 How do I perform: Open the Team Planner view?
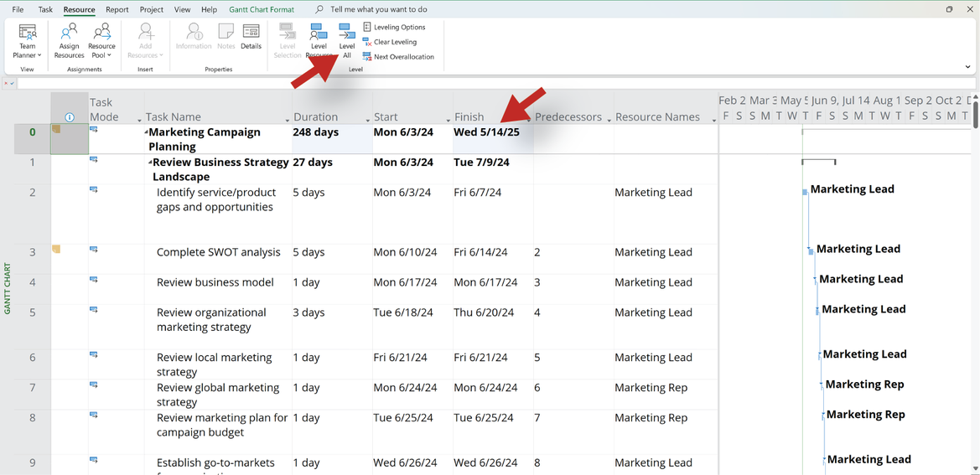point(27,41)
